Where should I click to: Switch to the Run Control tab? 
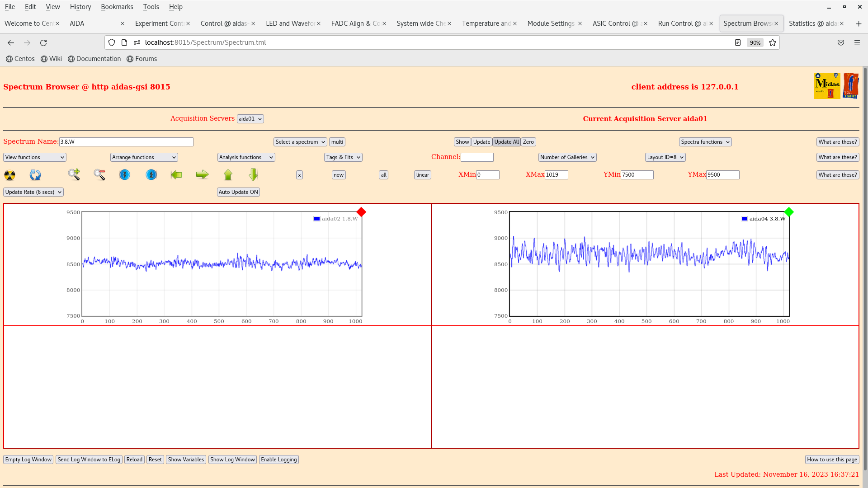[681, 23]
